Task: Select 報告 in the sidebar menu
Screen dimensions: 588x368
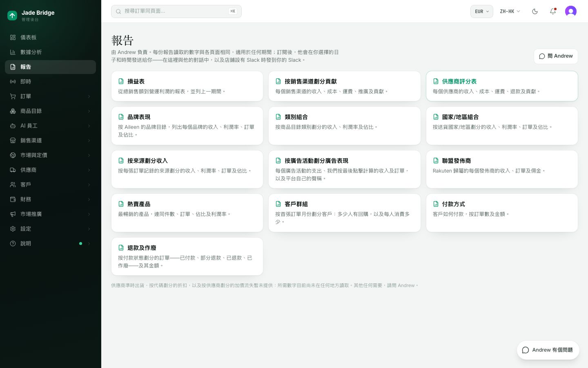Action: (x=50, y=67)
